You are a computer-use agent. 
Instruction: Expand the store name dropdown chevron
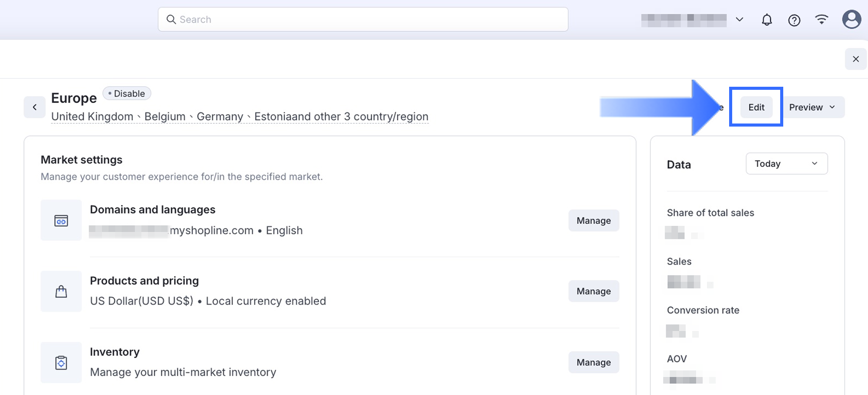coord(739,20)
